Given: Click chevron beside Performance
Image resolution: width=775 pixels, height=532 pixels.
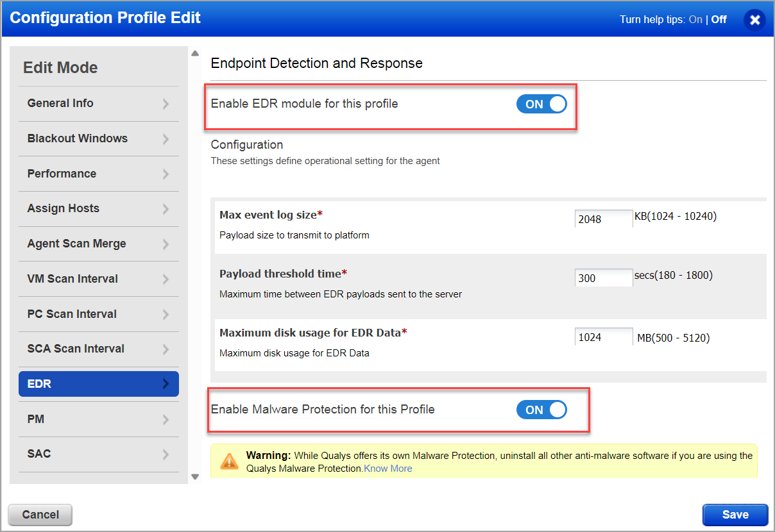Looking at the screenshot, I should point(166,174).
